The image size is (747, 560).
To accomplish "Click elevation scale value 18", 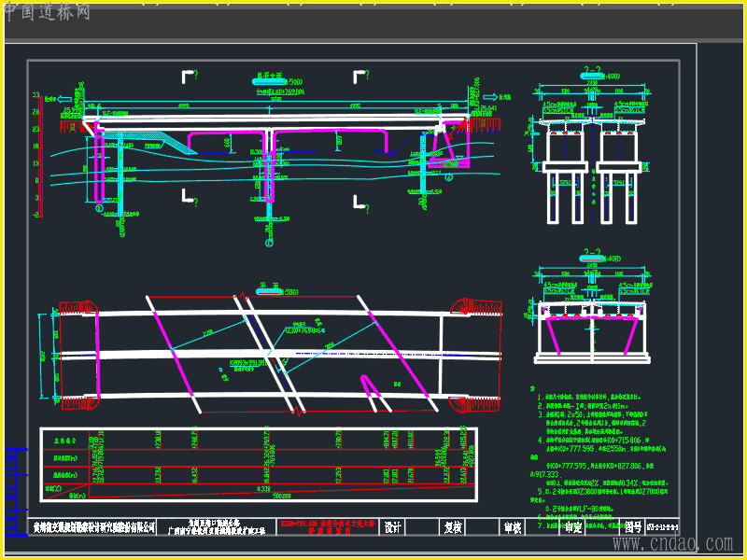I will (35, 147).
